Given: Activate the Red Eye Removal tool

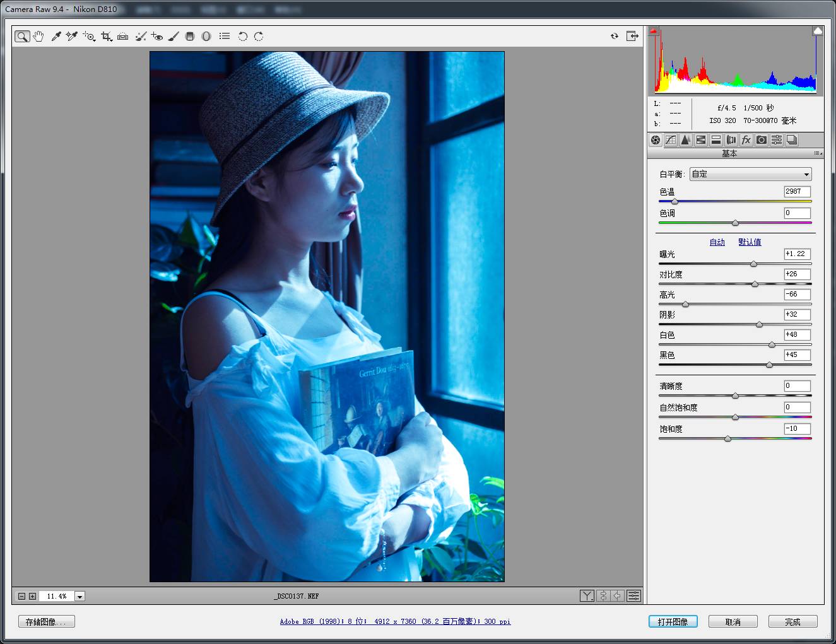Looking at the screenshot, I should tap(157, 37).
